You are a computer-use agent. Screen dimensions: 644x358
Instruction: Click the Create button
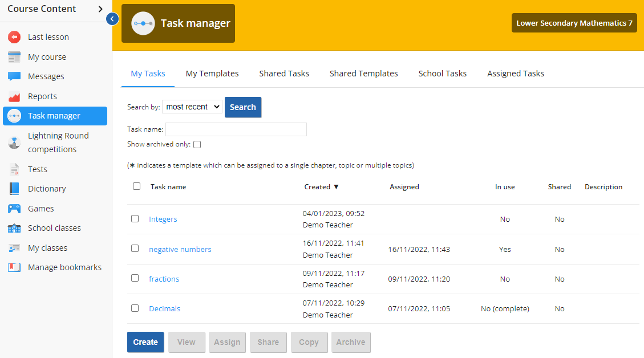(145, 342)
